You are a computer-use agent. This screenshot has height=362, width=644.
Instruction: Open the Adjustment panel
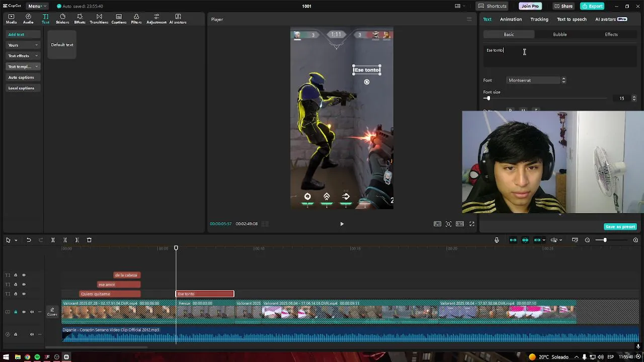156,19
